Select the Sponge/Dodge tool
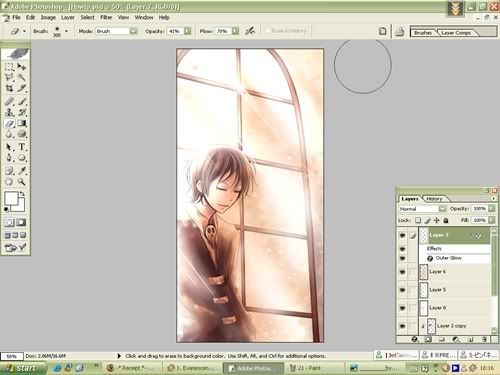Viewport: 500px width, 375px height. (x=22, y=134)
